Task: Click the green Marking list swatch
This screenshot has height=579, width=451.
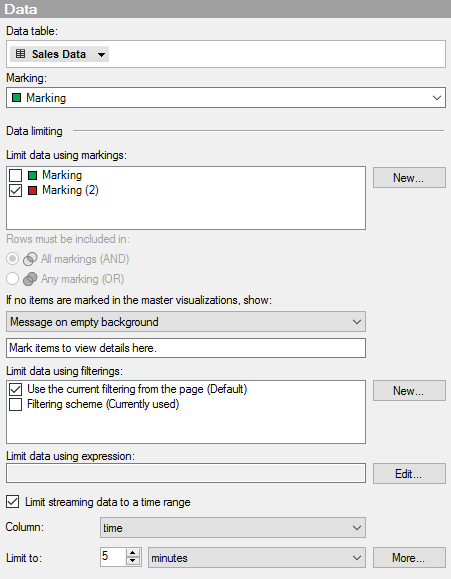Action: pos(33,175)
